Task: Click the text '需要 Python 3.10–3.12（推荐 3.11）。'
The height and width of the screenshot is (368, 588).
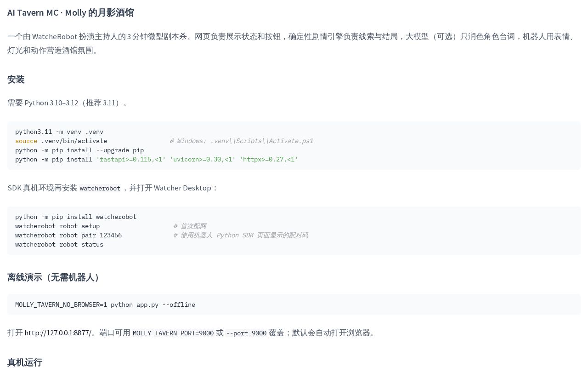Action: (68, 103)
